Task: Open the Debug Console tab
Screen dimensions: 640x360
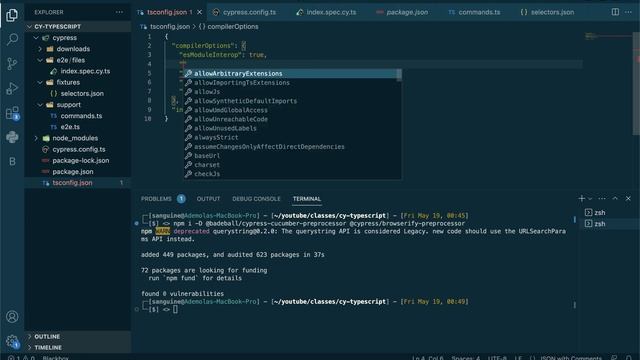Action: tap(256, 199)
